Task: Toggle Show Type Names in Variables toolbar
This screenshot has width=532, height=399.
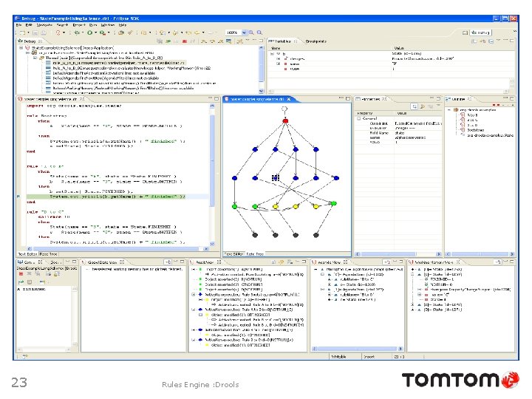Action: click(474, 41)
